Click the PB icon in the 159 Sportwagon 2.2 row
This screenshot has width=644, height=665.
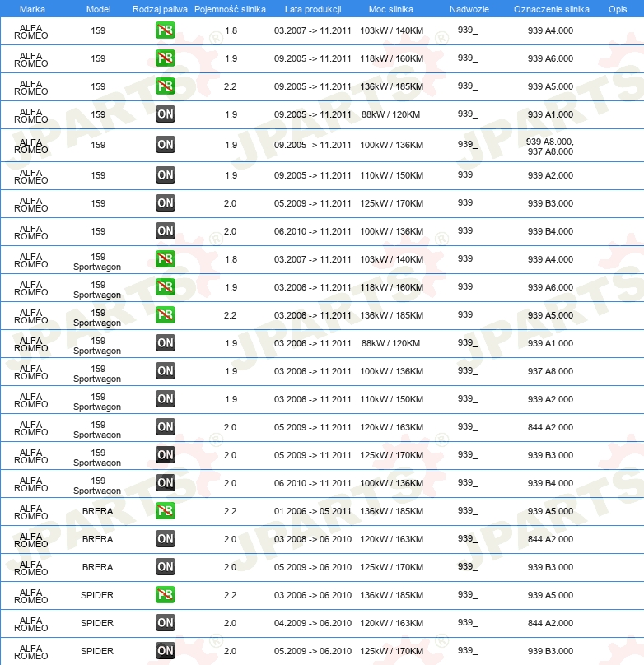coord(166,315)
